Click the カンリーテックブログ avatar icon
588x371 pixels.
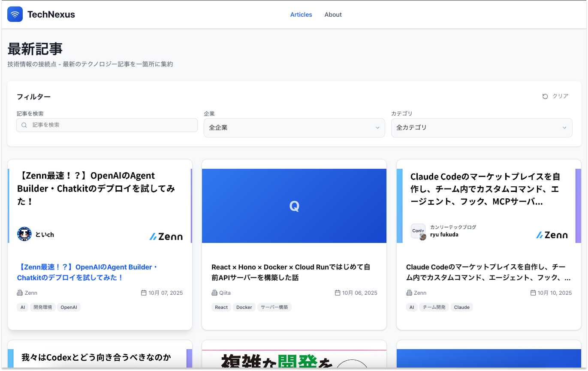coord(418,231)
